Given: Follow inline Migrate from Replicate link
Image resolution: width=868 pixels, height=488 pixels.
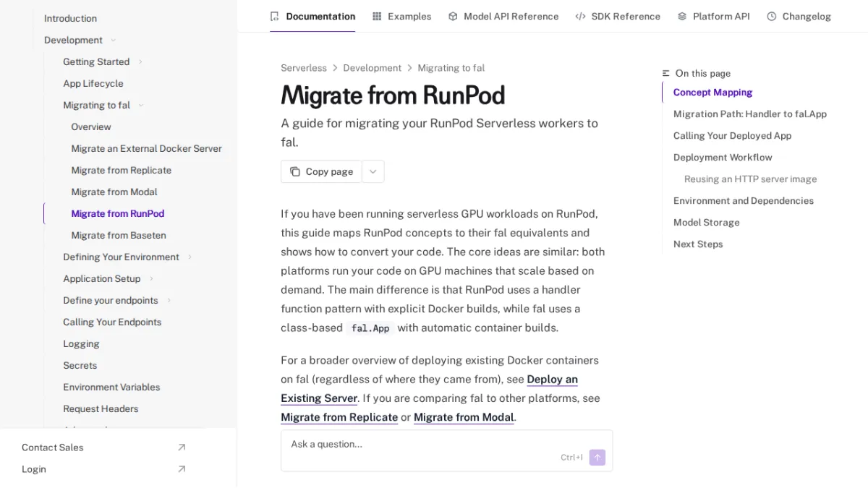Looking at the screenshot, I should [x=339, y=417].
